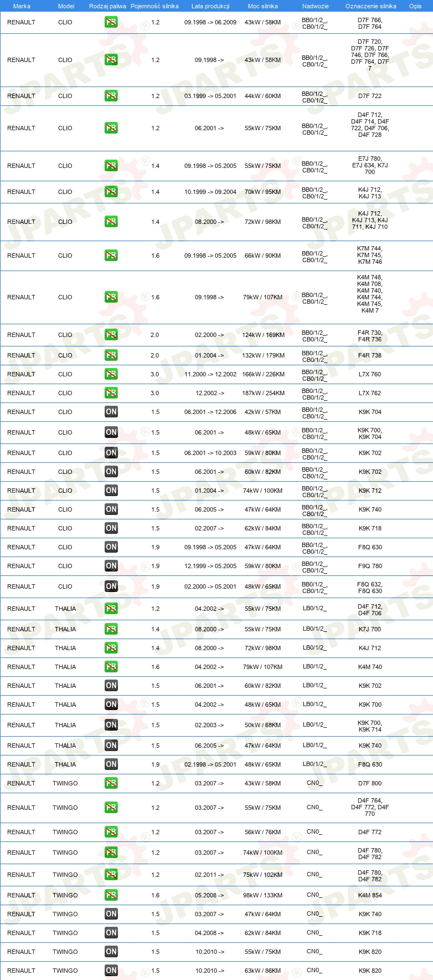Select the date range 12.1999 -> 05.2005

coord(210,566)
